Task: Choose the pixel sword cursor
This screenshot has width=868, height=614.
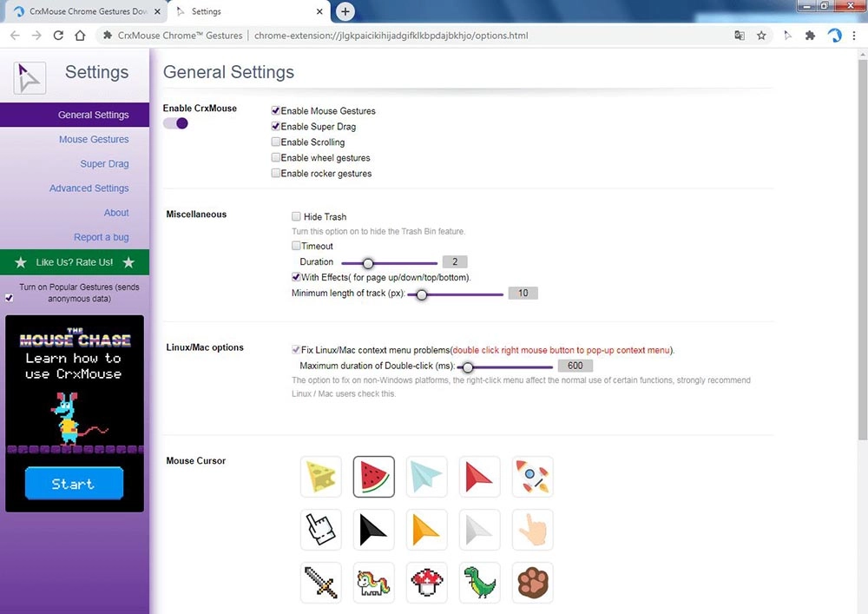Action: coord(320,583)
